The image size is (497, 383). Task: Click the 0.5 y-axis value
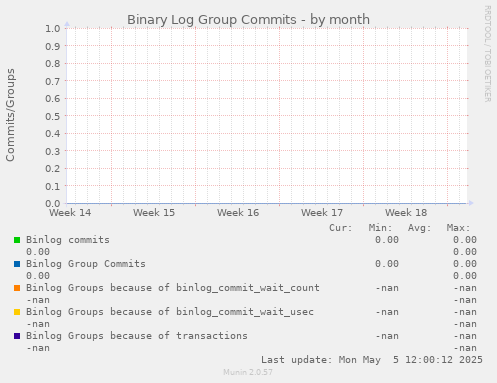53,116
